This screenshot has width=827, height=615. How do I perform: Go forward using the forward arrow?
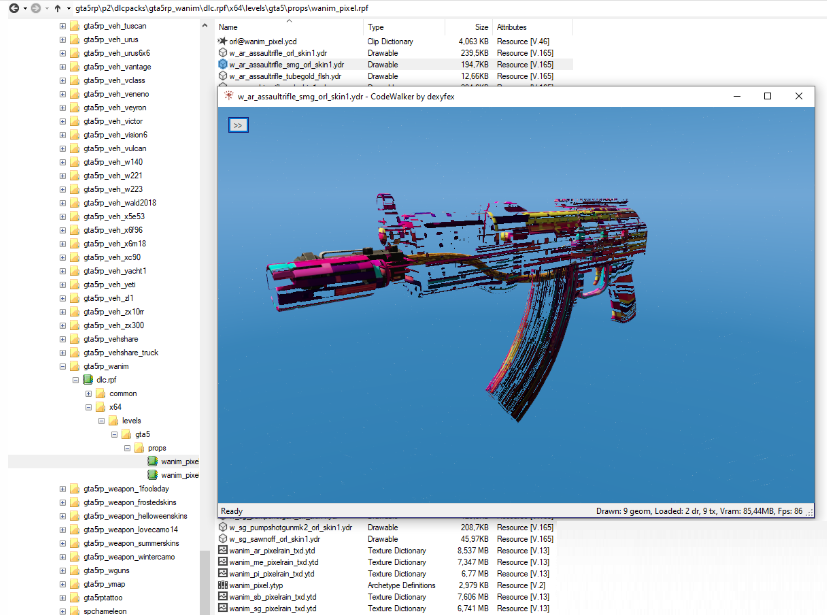click(35, 8)
